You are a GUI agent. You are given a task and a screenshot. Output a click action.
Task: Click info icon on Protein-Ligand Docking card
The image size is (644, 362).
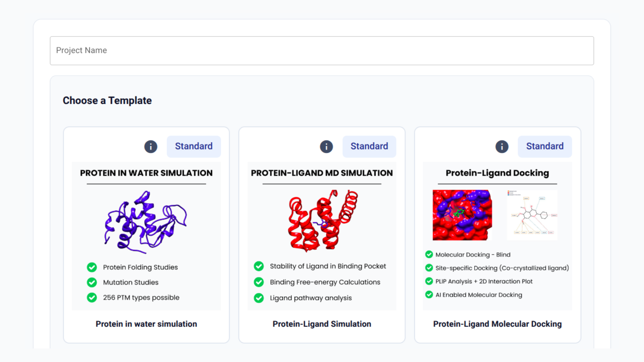tap(502, 146)
